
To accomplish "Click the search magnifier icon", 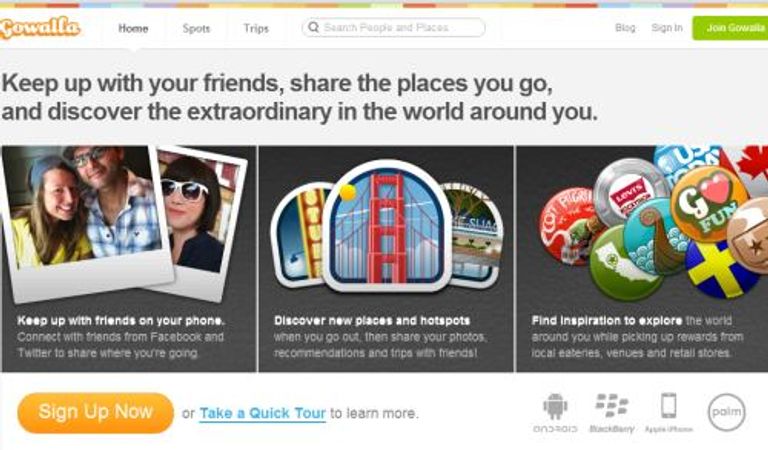I will [x=313, y=27].
